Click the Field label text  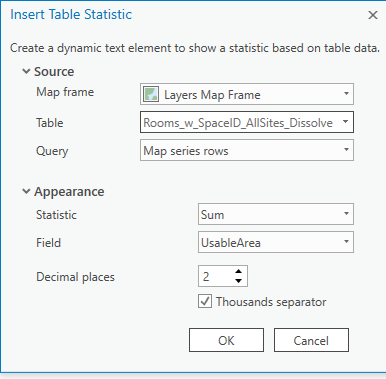(48, 243)
